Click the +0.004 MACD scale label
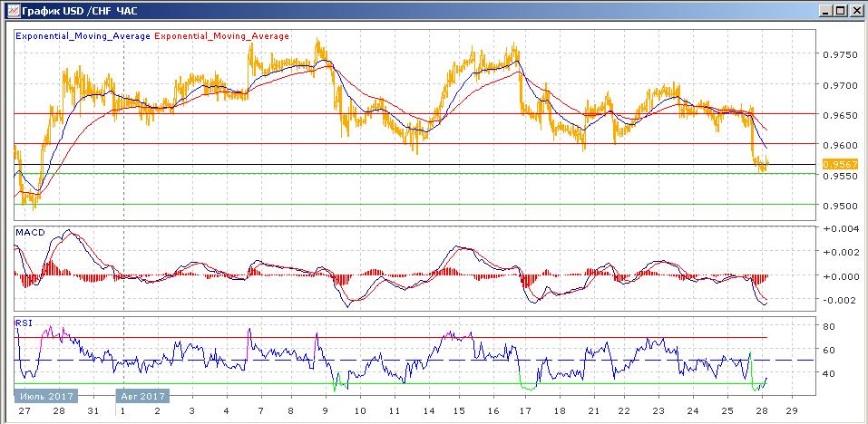Screen dimensions: 868x424 [x=839, y=229]
